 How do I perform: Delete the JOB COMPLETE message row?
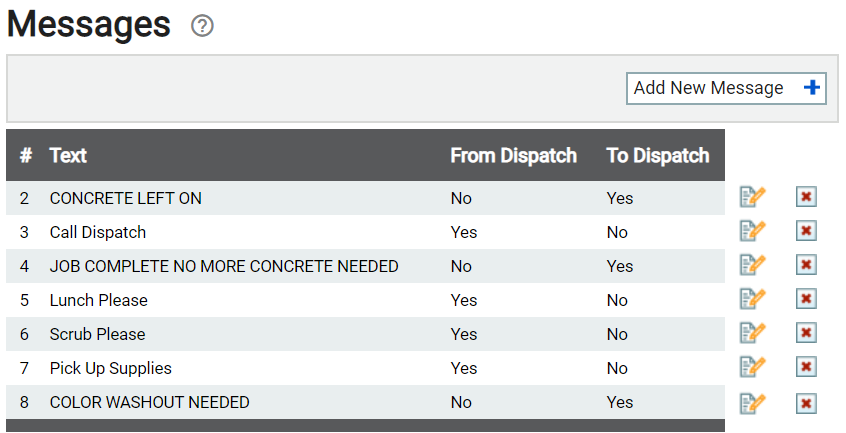point(806,265)
